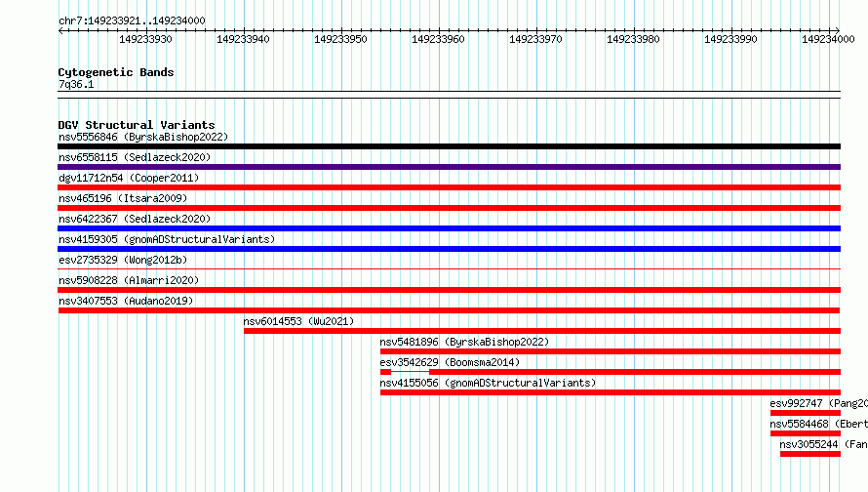
Task: Click ruler position 149233950
Action: coord(340,39)
